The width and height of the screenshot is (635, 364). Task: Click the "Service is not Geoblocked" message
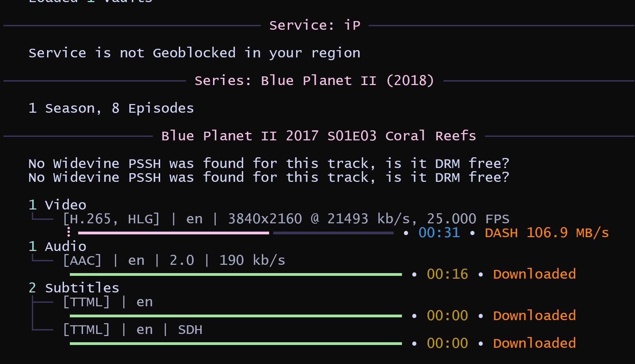pos(194,53)
